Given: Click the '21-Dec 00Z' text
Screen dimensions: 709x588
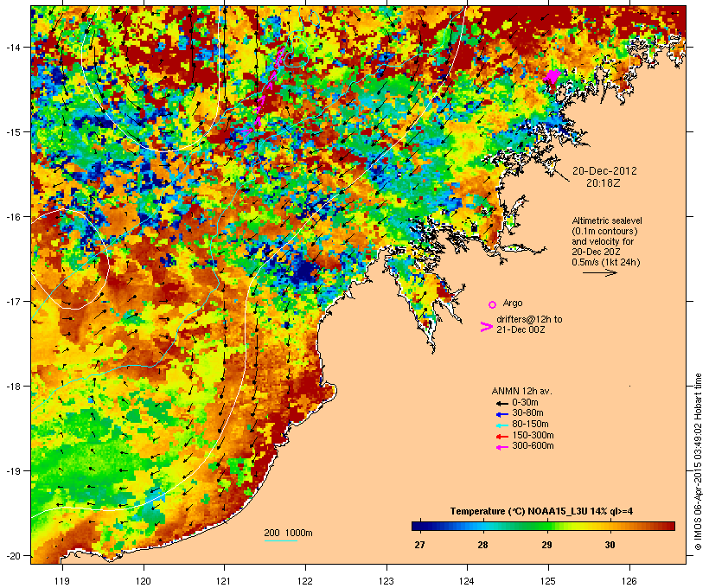Looking at the screenshot, I should [x=521, y=329].
